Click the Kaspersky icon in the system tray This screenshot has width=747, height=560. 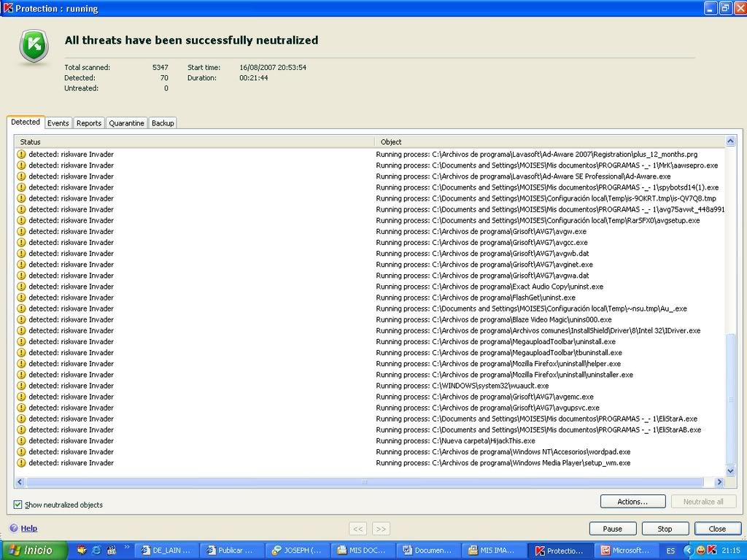pos(712,551)
